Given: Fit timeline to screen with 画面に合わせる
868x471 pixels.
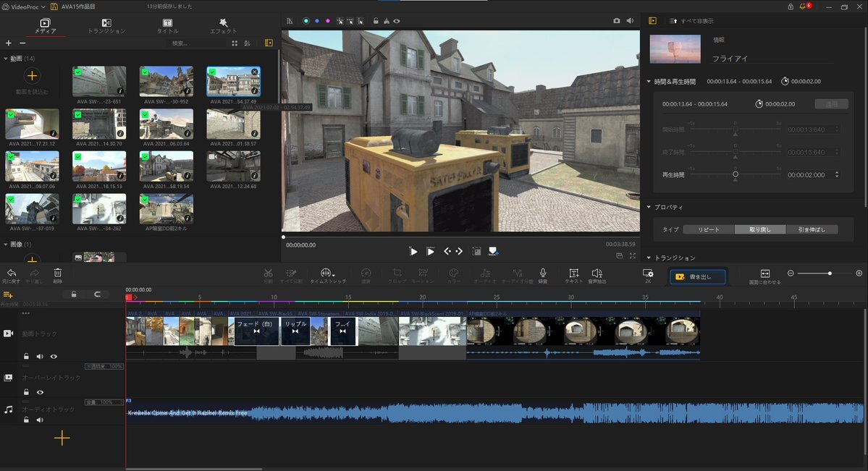Looking at the screenshot, I should click(765, 276).
